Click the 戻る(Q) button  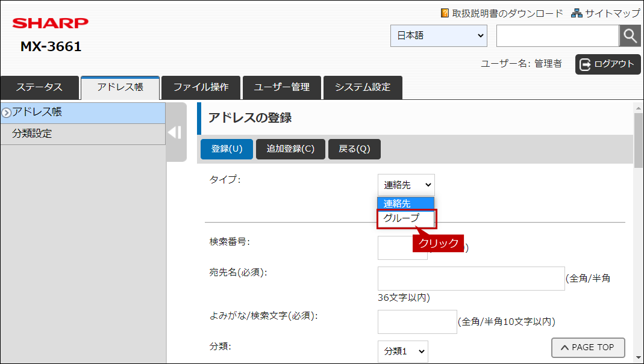354,149
